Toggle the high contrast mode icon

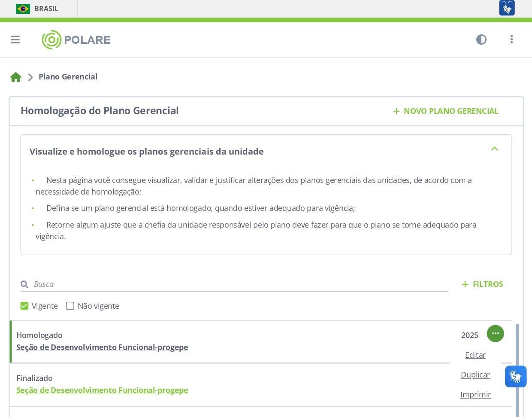(481, 40)
